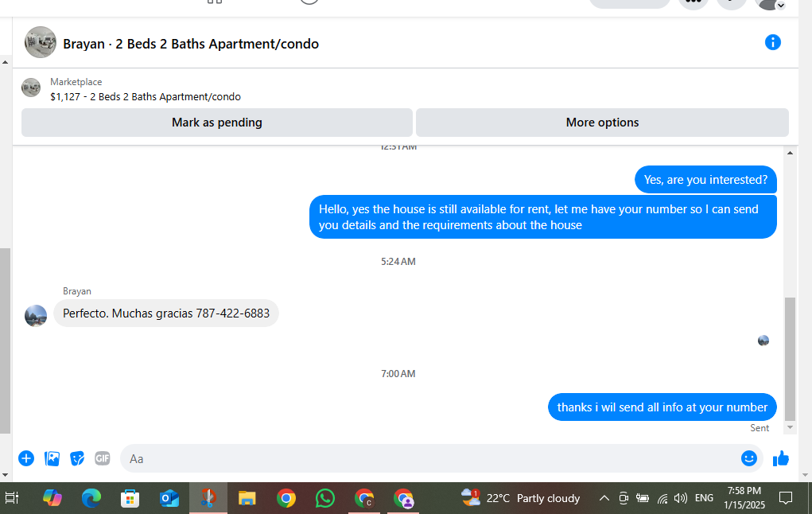
Task: Launch Microsoft Edge from taskbar
Action: 91,498
